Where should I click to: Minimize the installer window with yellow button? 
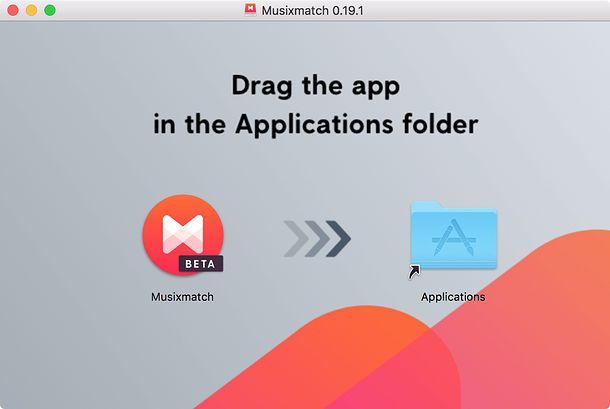[x=32, y=10]
